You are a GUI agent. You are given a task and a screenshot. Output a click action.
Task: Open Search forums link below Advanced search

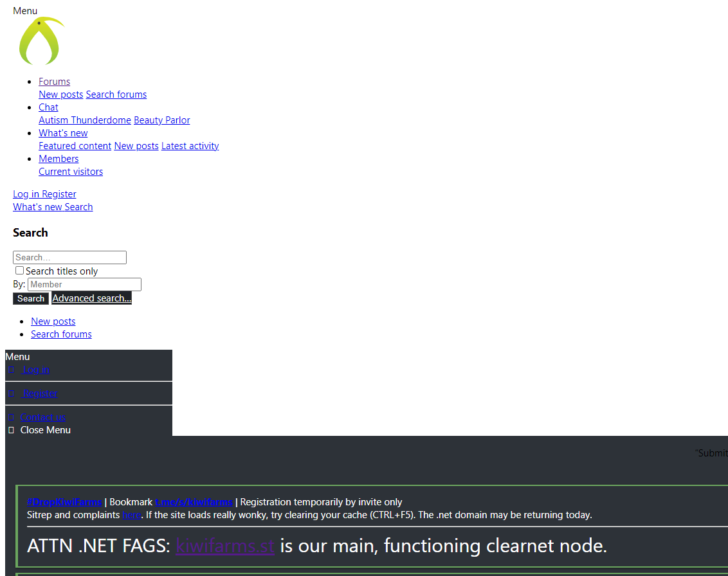61,335
